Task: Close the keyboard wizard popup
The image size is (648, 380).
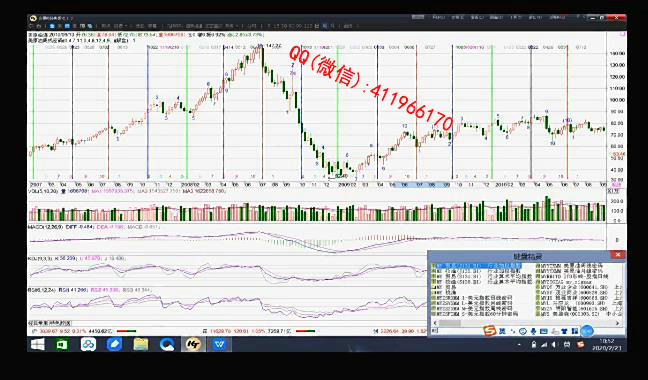Action: pyautogui.click(x=618, y=255)
